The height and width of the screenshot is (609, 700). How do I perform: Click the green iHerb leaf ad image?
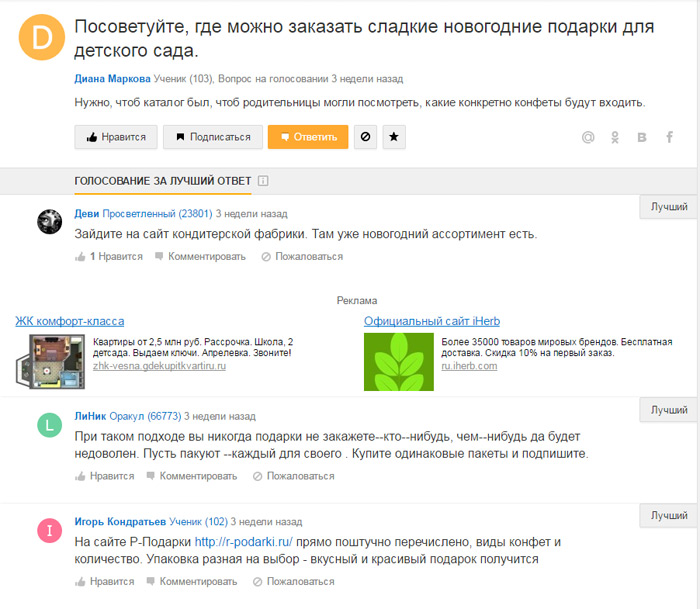399,362
